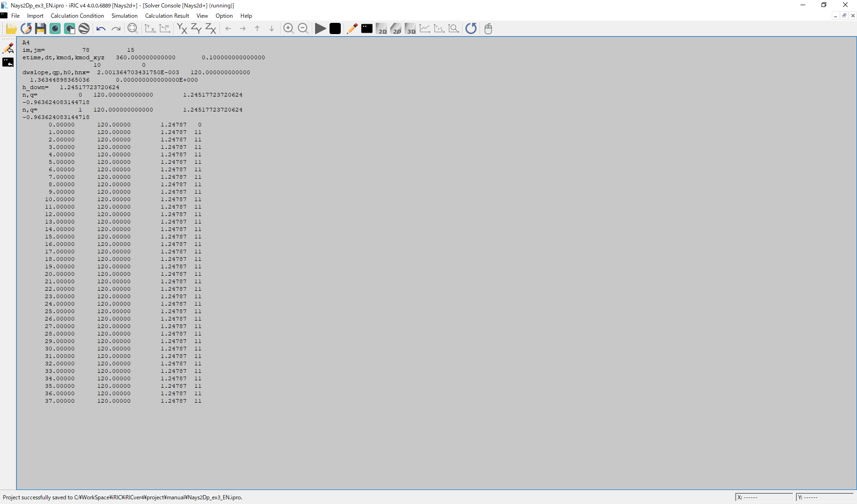857x504 pixels.
Task: Open the Option menu
Action: [x=224, y=16]
